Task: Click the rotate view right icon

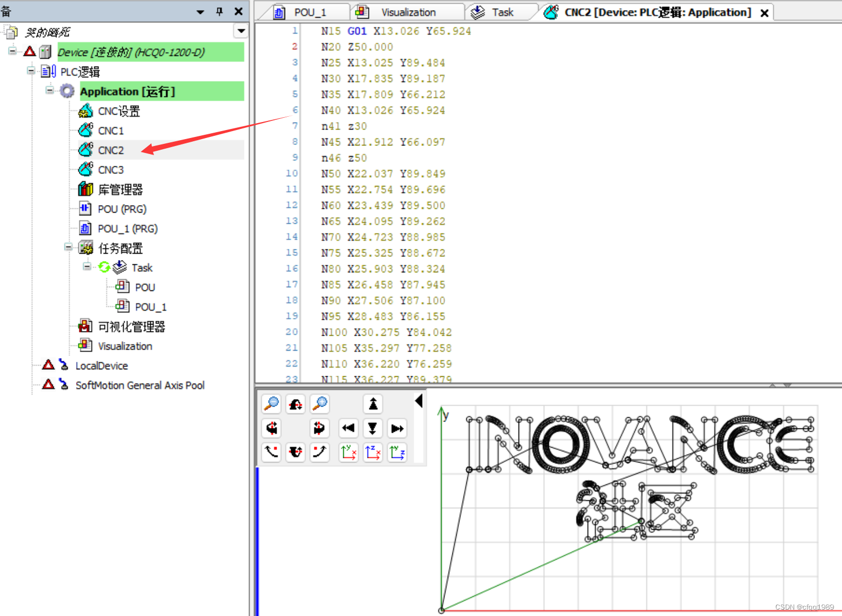Action: pos(320,428)
